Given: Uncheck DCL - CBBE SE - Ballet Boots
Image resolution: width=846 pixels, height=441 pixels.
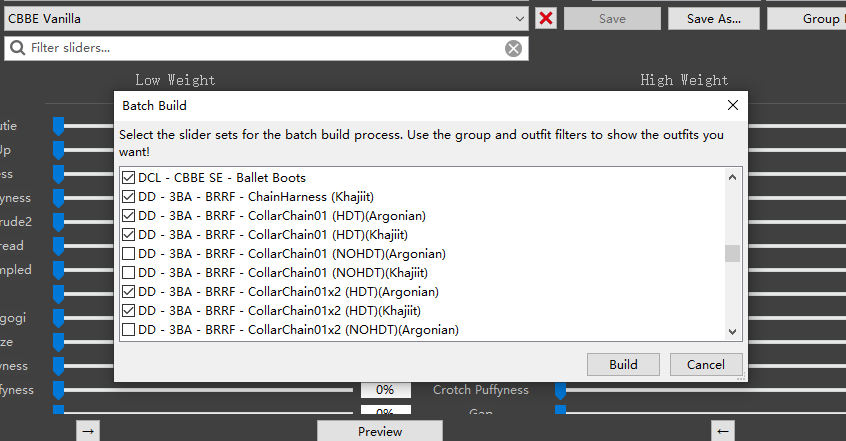Looking at the screenshot, I should point(128,178).
